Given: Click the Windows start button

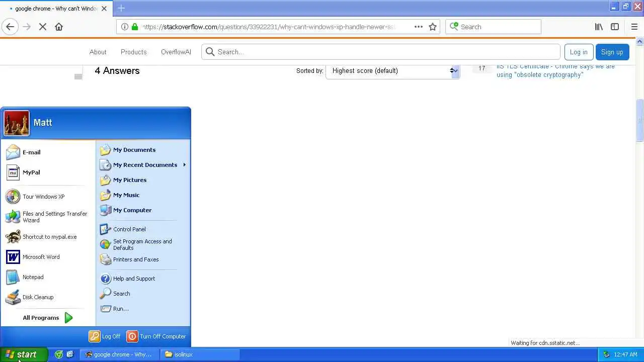Looking at the screenshot, I should click(x=24, y=354).
